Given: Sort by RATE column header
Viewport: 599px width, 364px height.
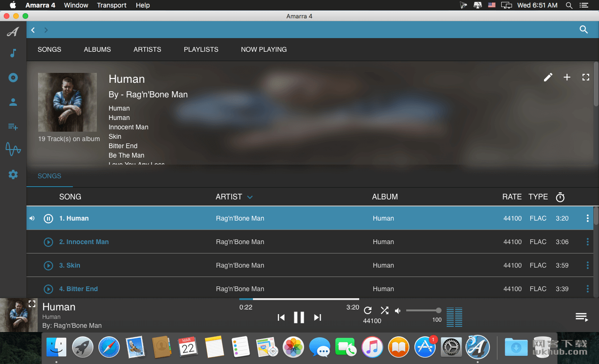Looking at the screenshot, I should [512, 197].
